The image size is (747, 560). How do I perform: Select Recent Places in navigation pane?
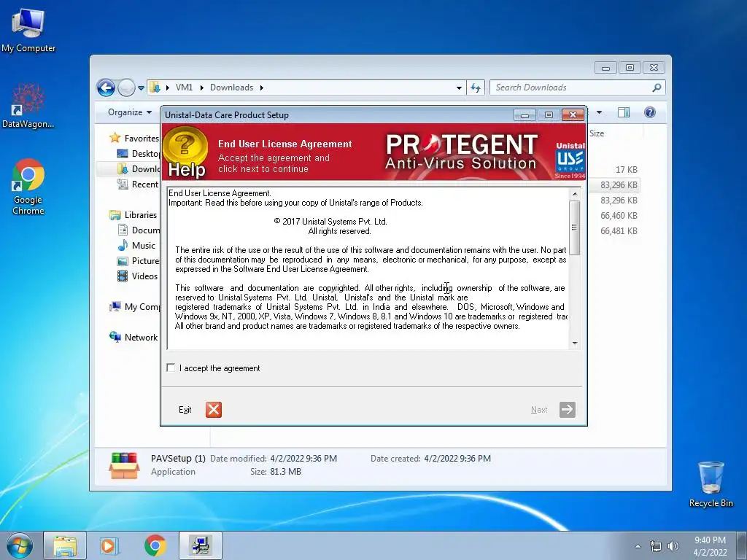[x=138, y=184]
